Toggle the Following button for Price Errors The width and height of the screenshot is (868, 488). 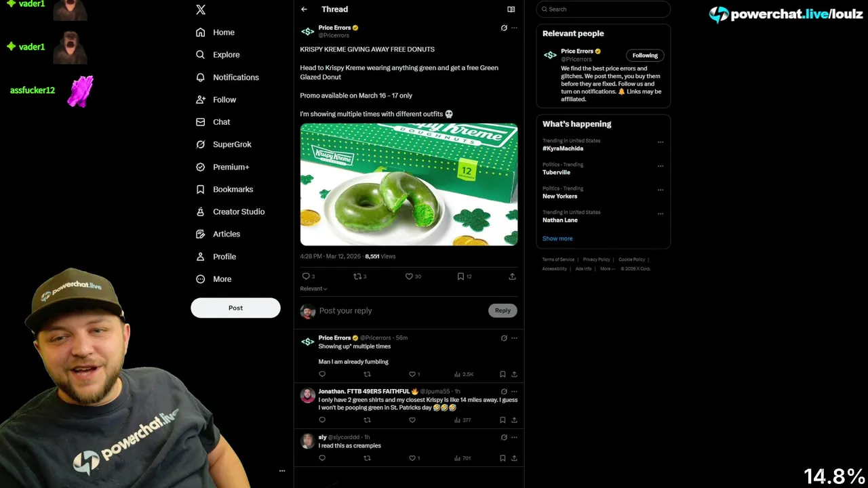[x=645, y=56]
